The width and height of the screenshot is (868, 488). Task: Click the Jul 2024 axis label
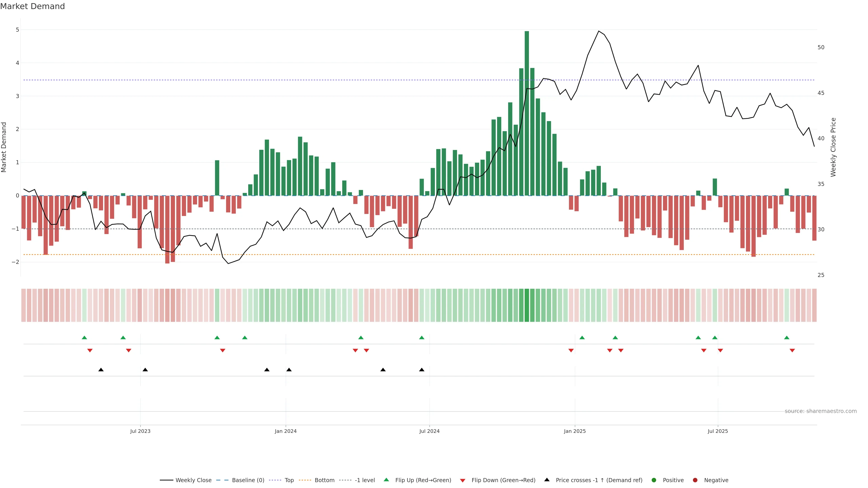(x=429, y=431)
